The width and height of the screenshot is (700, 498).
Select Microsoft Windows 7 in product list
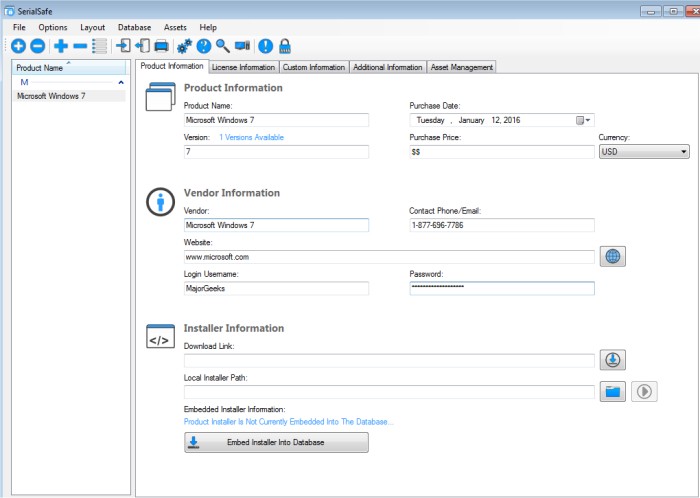pos(69,96)
